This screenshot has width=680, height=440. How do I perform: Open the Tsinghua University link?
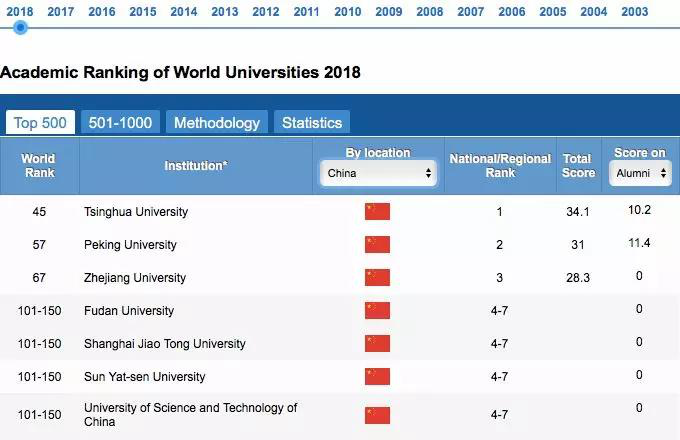coord(136,212)
